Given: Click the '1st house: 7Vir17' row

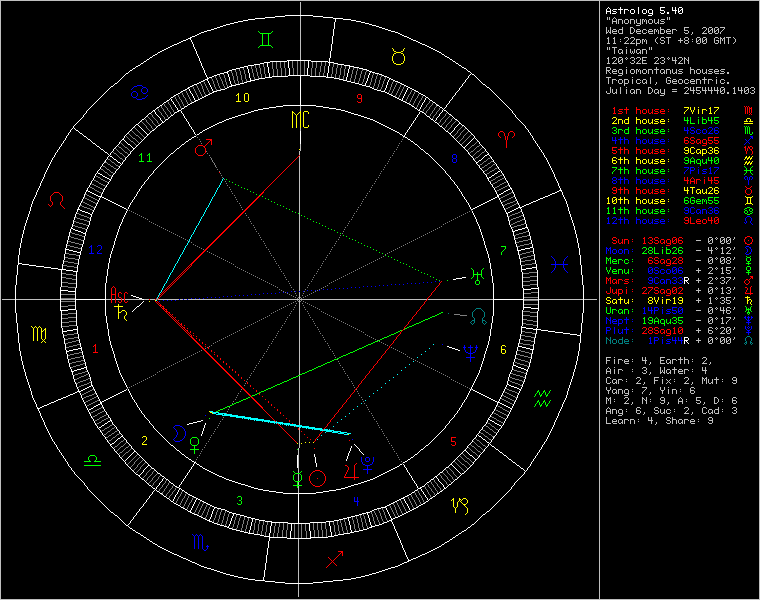Looking at the screenshot, I should pos(682,111).
